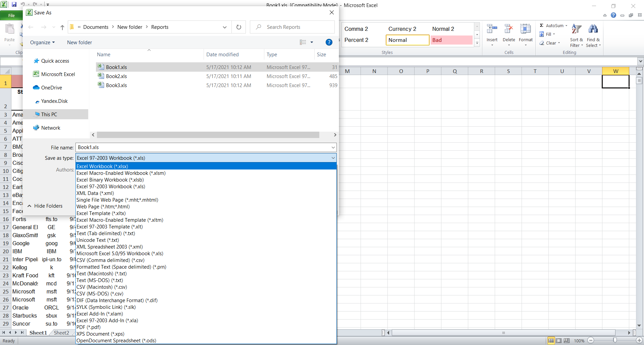Screen dimensions: 644x345
Task: Collapse folder pane with Hide Folders
Action: 45,206
